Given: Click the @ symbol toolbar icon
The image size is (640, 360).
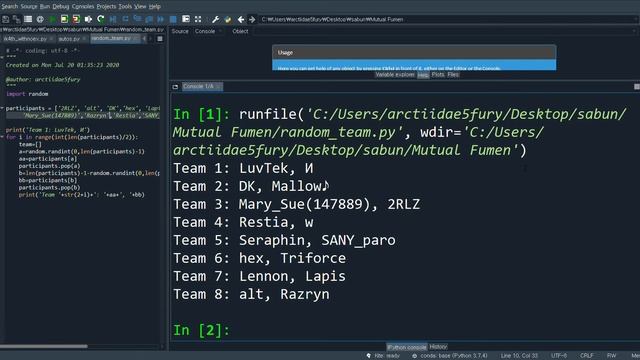Looking at the screenshot, I should coord(40,19).
